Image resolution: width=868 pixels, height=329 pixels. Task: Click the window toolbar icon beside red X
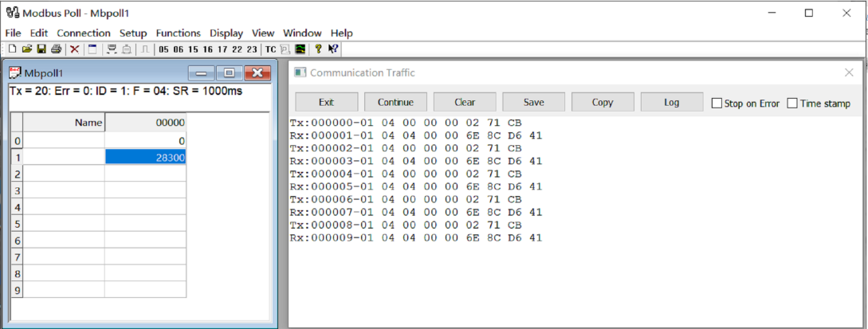92,49
